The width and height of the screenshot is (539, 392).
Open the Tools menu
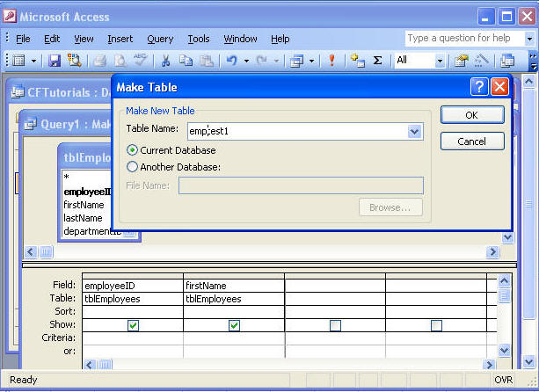pyautogui.click(x=199, y=39)
